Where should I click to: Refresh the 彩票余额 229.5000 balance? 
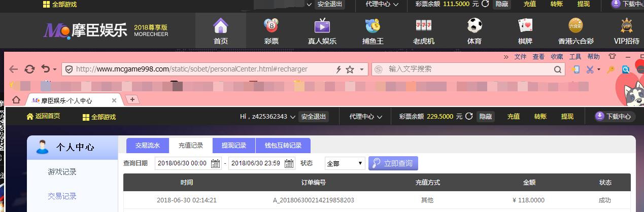469,116
